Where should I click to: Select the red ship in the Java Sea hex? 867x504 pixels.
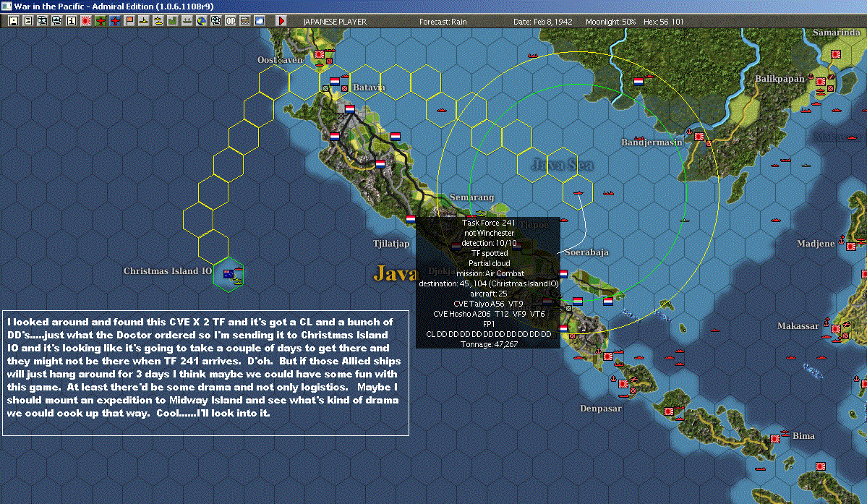pos(578,193)
